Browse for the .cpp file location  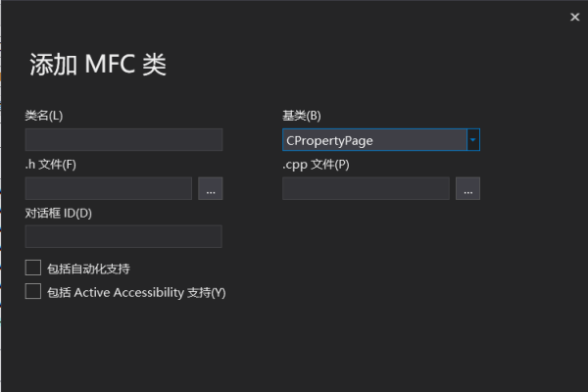click(x=467, y=189)
